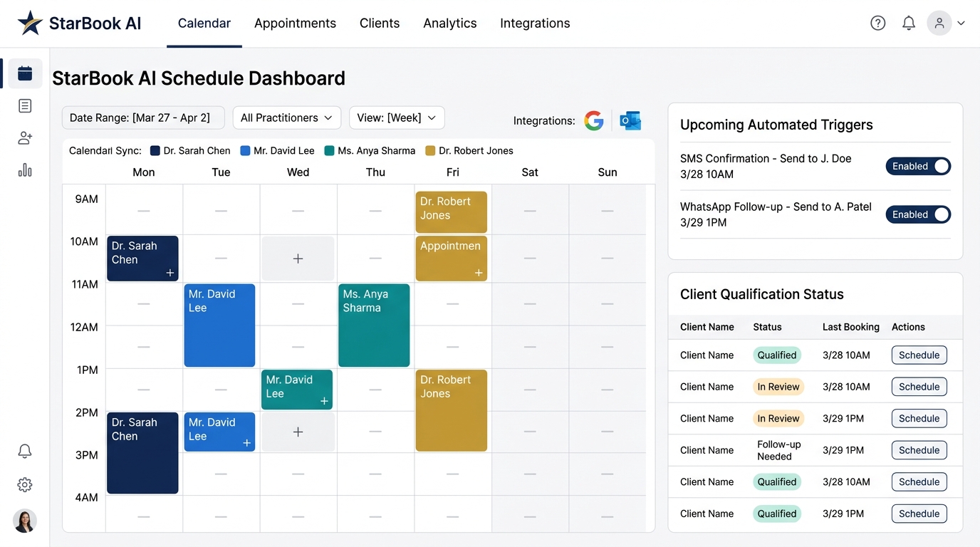Expand the account menu chevron
This screenshot has height=547, width=980.
point(961,24)
